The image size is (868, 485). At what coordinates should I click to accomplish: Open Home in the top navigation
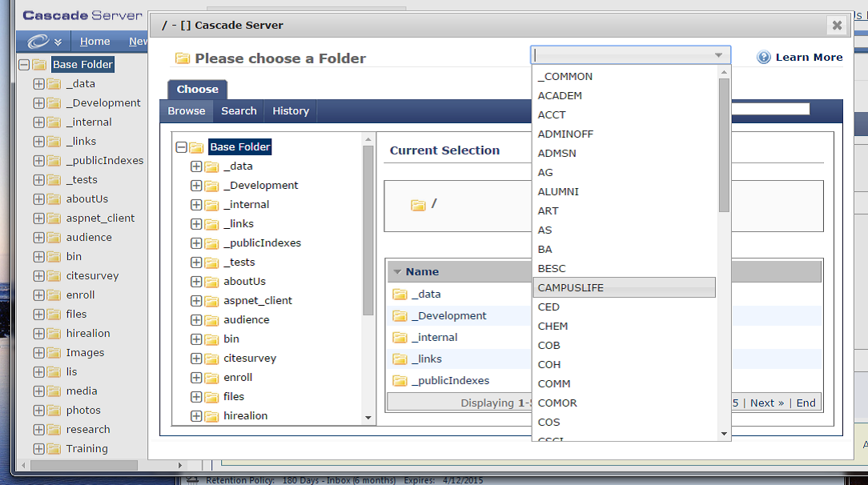coord(94,42)
